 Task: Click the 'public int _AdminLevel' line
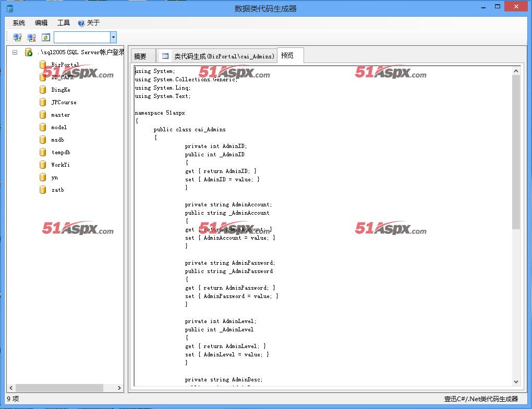pos(219,329)
